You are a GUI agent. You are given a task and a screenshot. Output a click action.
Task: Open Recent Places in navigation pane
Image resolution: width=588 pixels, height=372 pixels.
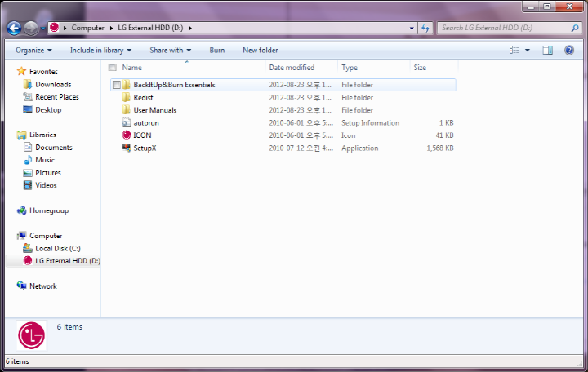point(57,97)
